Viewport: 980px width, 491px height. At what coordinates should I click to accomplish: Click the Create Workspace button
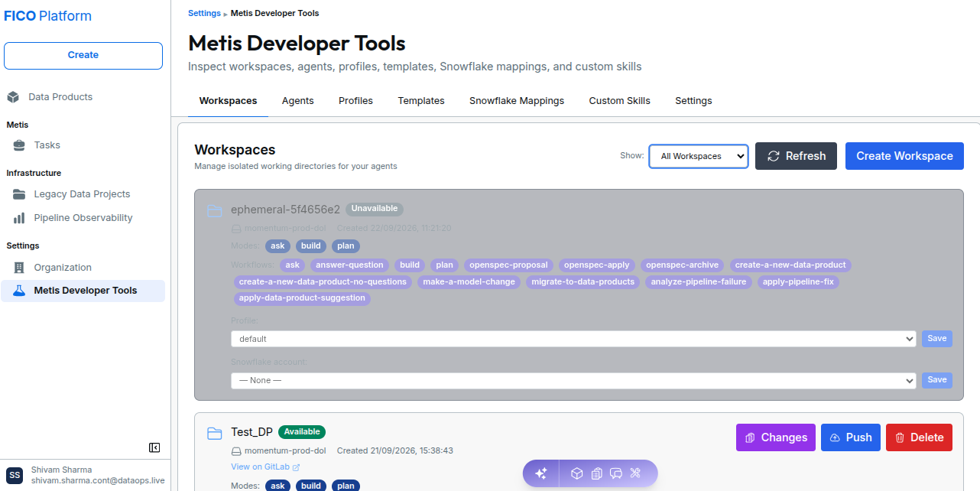(904, 156)
